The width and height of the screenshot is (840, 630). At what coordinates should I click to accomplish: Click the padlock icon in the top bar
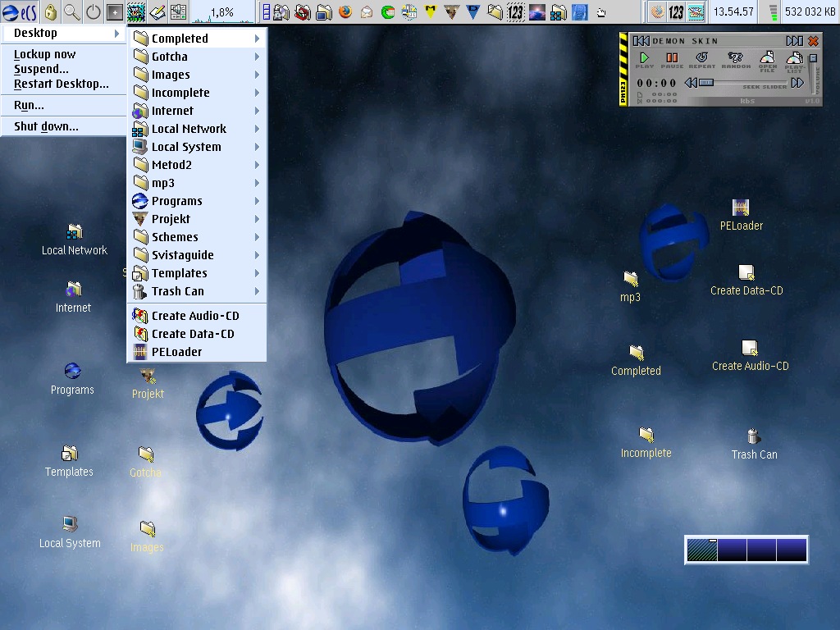click(51, 12)
